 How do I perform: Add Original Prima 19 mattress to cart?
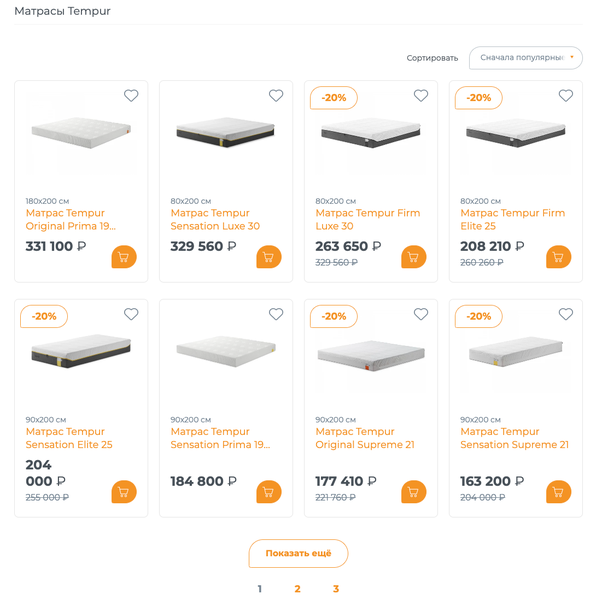click(124, 257)
